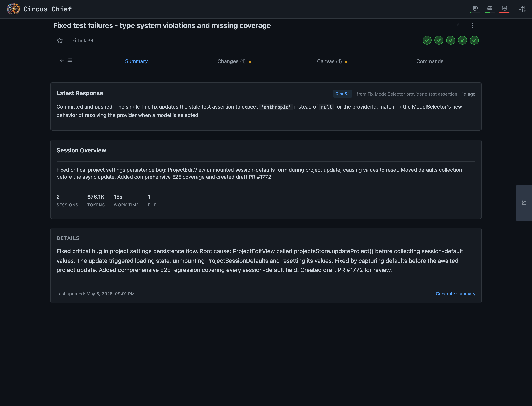Click the 'Session Overview' heading
The image size is (532, 406).
(x=81, y=150)
